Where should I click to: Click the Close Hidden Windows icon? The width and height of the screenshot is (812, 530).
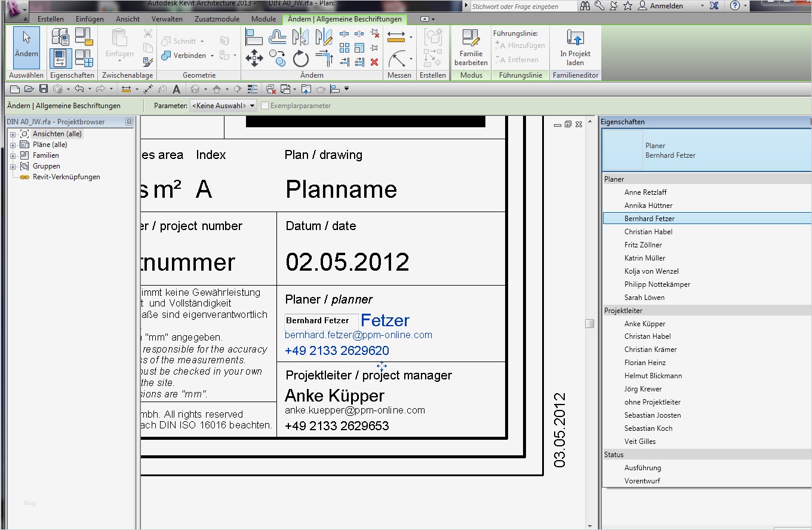[271, 90]
